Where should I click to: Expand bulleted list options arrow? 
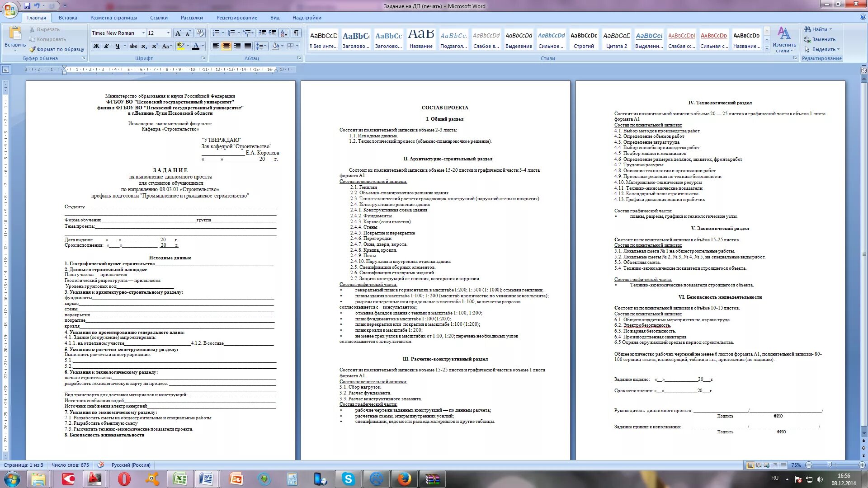(x=223, y=33)
